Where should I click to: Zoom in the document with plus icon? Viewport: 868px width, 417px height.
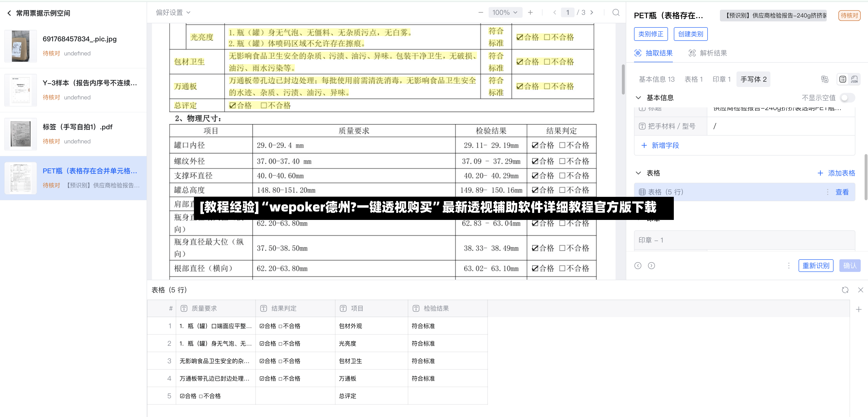pos(530,12)
